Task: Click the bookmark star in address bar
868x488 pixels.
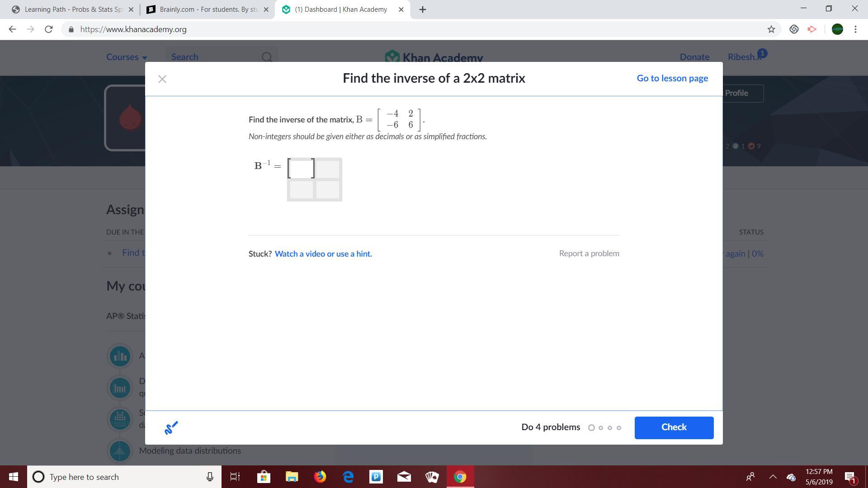Action: pyautogui.click(x=771, y=29)
